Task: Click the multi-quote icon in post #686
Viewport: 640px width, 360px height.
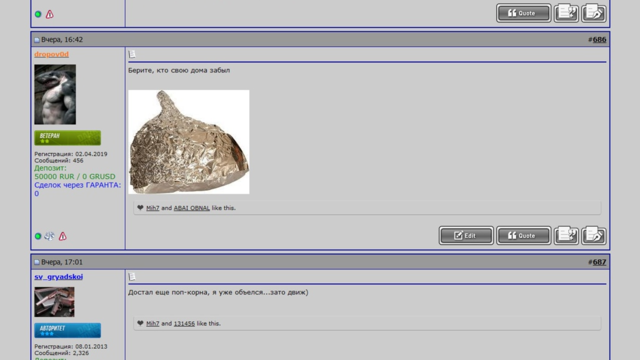Action: point(566,236)
